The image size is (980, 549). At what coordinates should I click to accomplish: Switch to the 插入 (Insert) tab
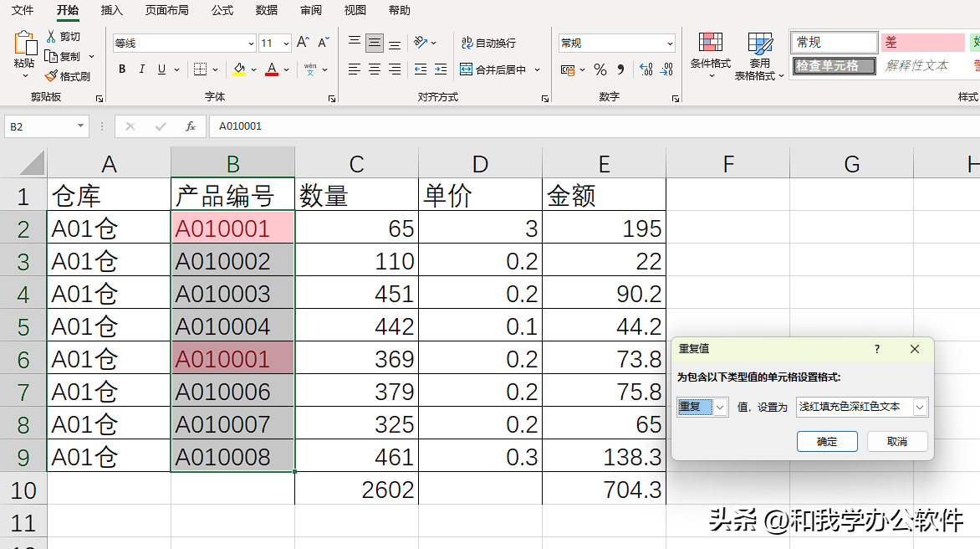112,10
